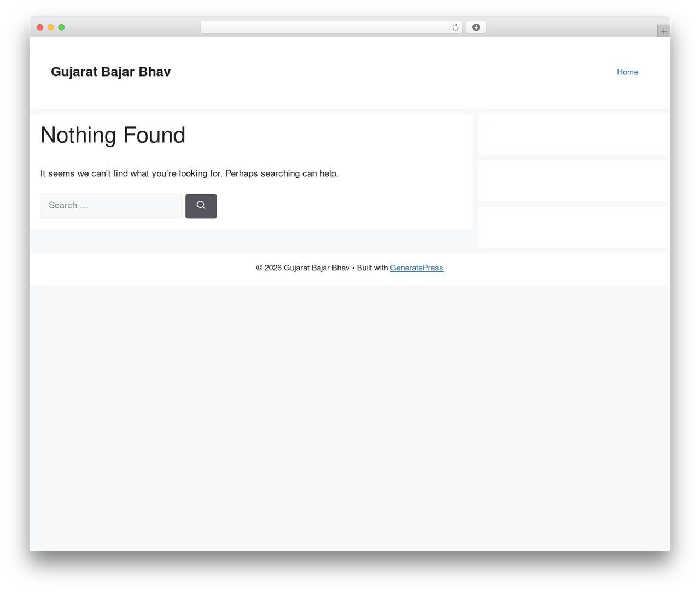Add a new browser tab
This screenshot has width=700, height=593.
tap(663, 31)
